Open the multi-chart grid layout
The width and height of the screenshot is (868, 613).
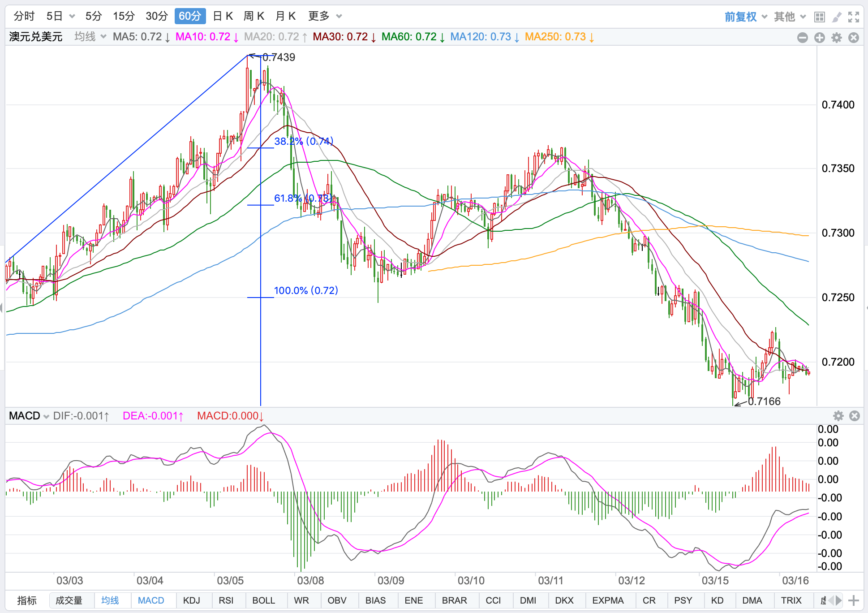click(819, 17)
